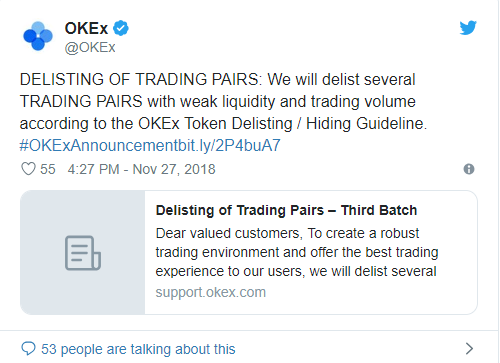The width and height of the screenshot is (500, 363).
Task: Click the Twitter bird logo
Action: pyautogui.click(x=468, y=28)
